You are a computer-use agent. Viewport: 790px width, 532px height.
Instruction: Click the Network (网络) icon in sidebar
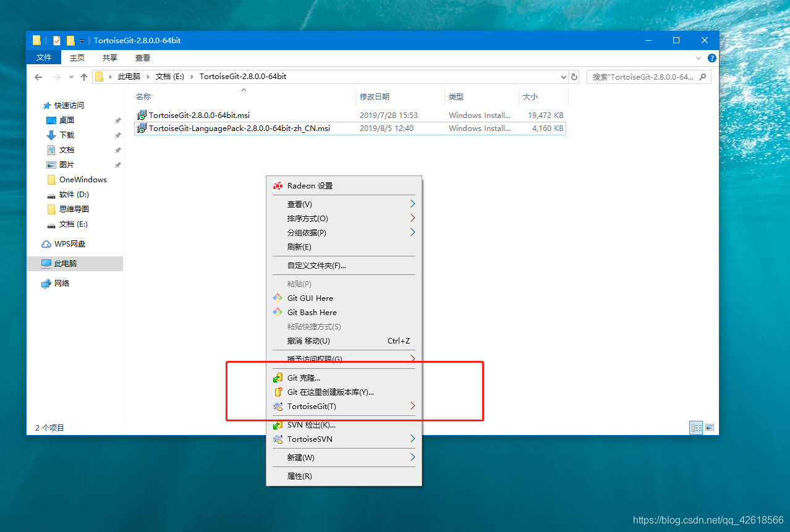[x=46, y=284]
